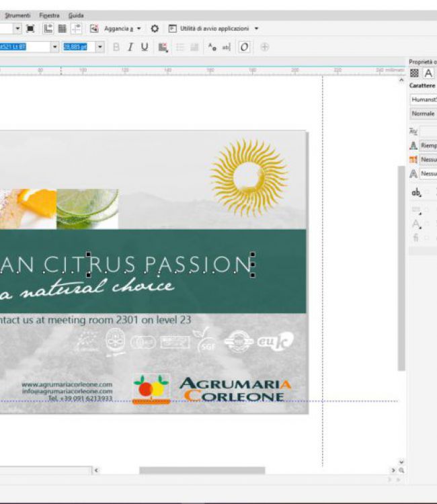Click the font size input field
The height and width of the screenshot is (504, 437).
pyautogui.click(x=77, y=47)
